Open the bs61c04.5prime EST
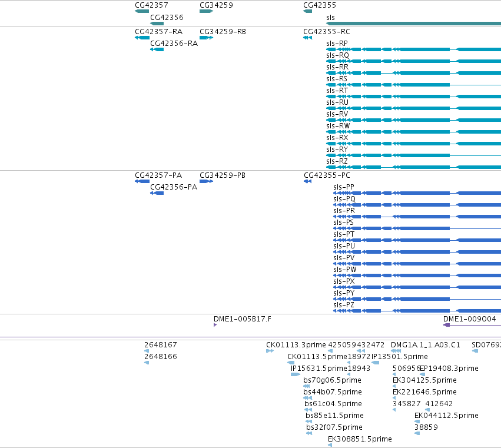The image size is (501, 448). (308, 410)
